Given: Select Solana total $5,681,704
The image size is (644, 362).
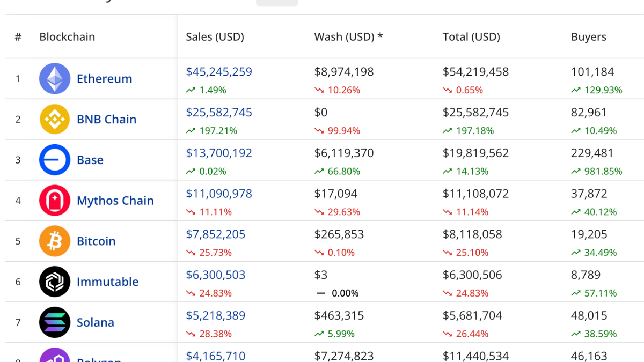Looking at the screenshot, I should pyautogui.click(x=473, y=315).
